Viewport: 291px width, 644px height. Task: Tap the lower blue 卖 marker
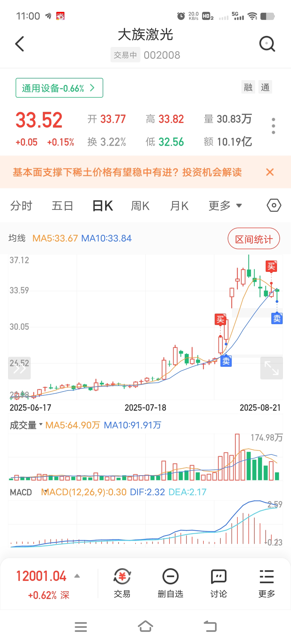click(x=226, y=361)
